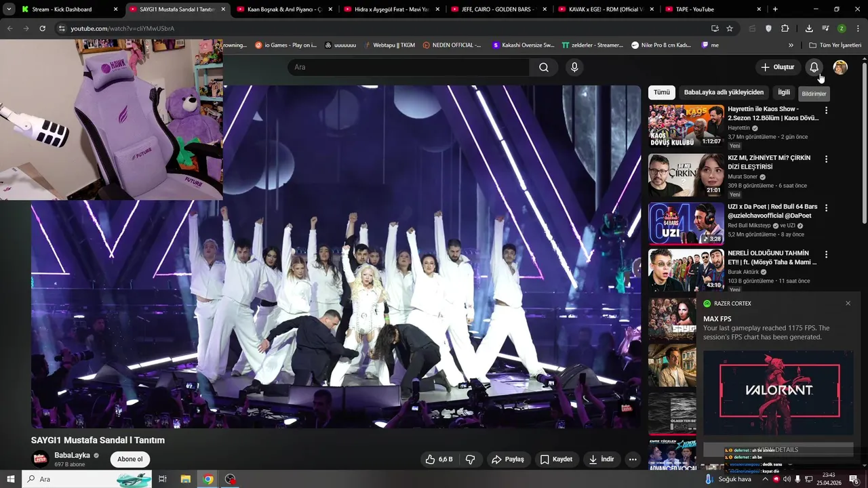Viewport: 868px width, 488px height.
Task: Close the Razer Cortex notification
Action: (x=848, y=304)
